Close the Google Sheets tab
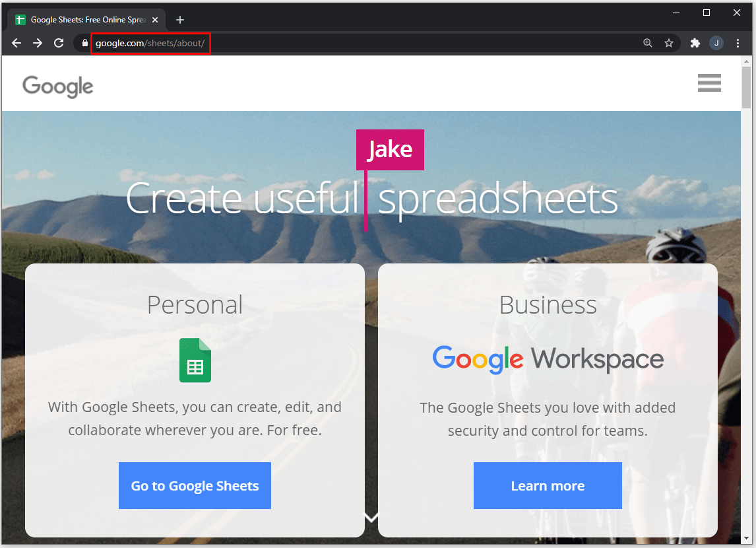 tap(155, 20)
